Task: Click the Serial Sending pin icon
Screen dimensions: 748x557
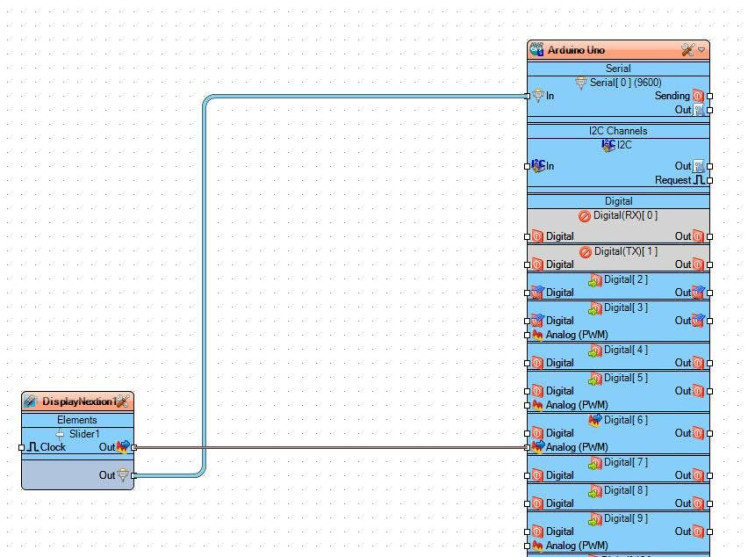Action: [698, 96]
